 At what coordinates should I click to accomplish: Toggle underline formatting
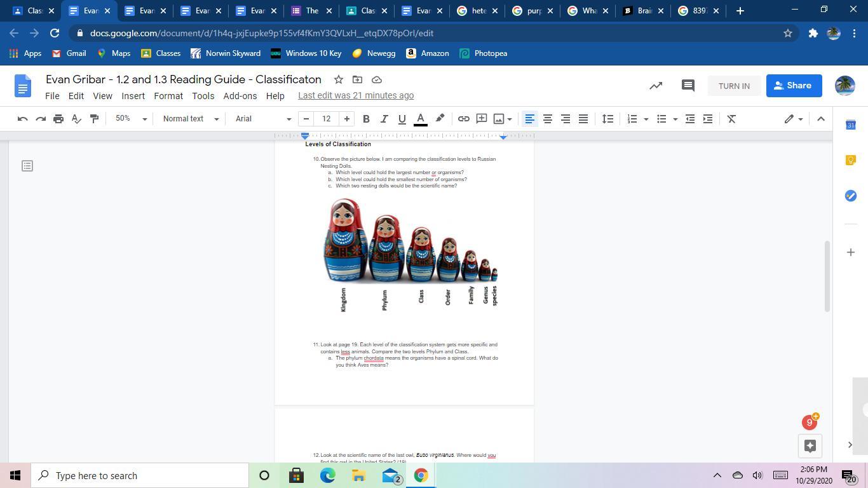402,119
